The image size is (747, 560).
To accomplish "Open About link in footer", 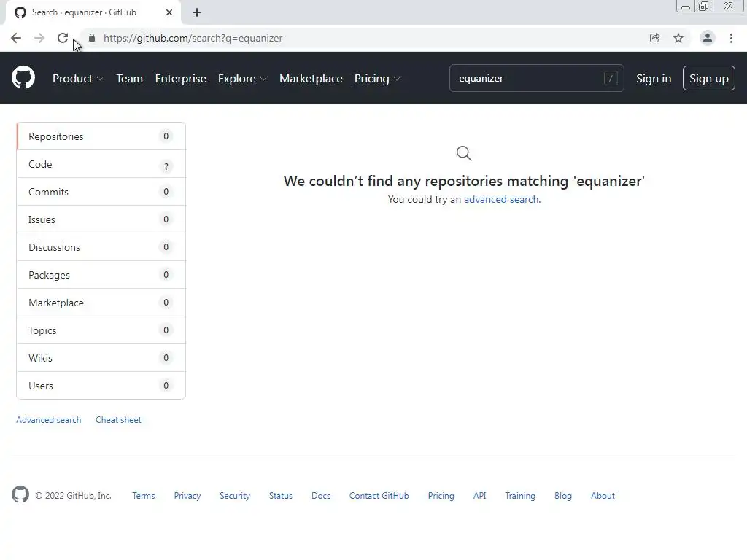I will (x=603, y=496).
